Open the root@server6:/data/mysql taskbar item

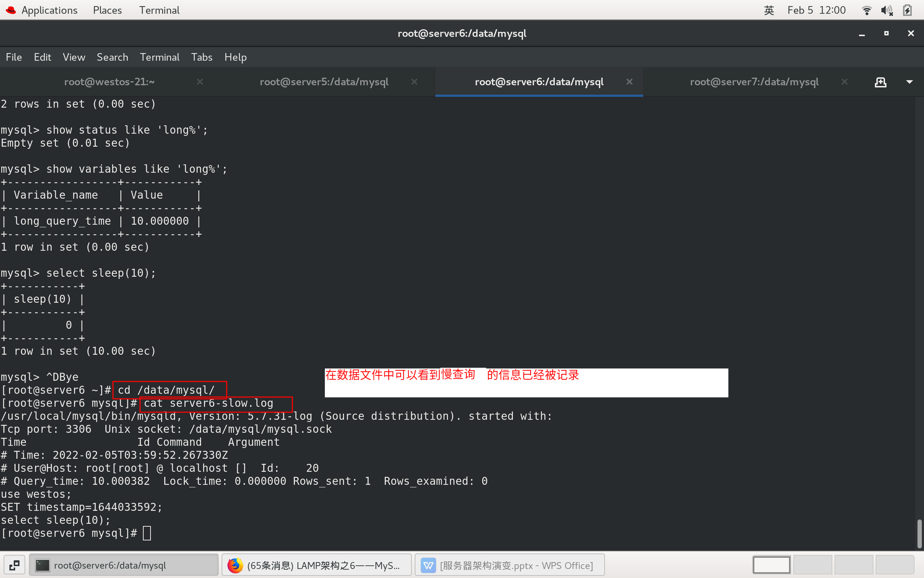click(124, 565)
